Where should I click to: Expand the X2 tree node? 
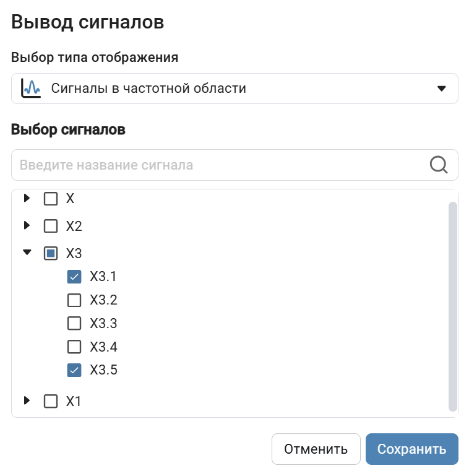[x=27, y=225]
